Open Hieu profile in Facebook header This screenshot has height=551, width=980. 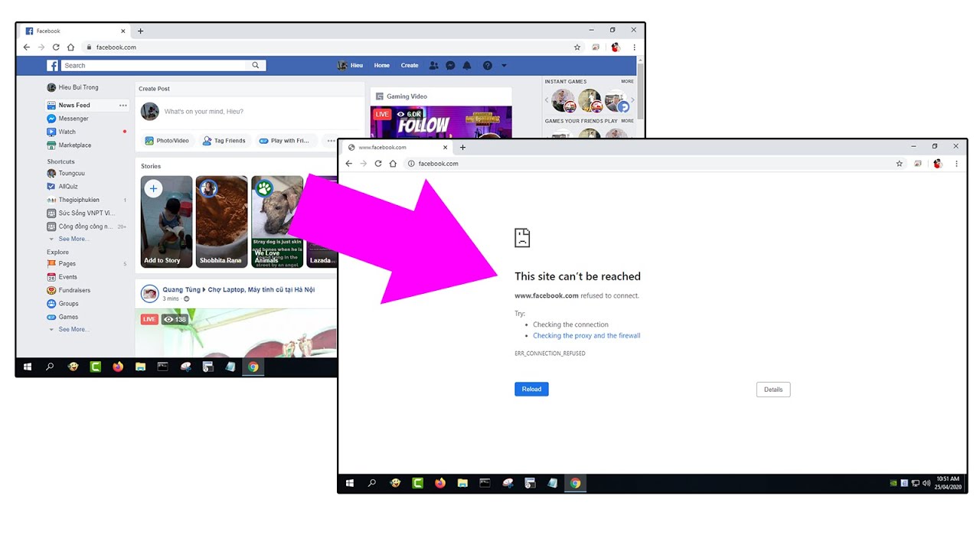pos(351,66)
